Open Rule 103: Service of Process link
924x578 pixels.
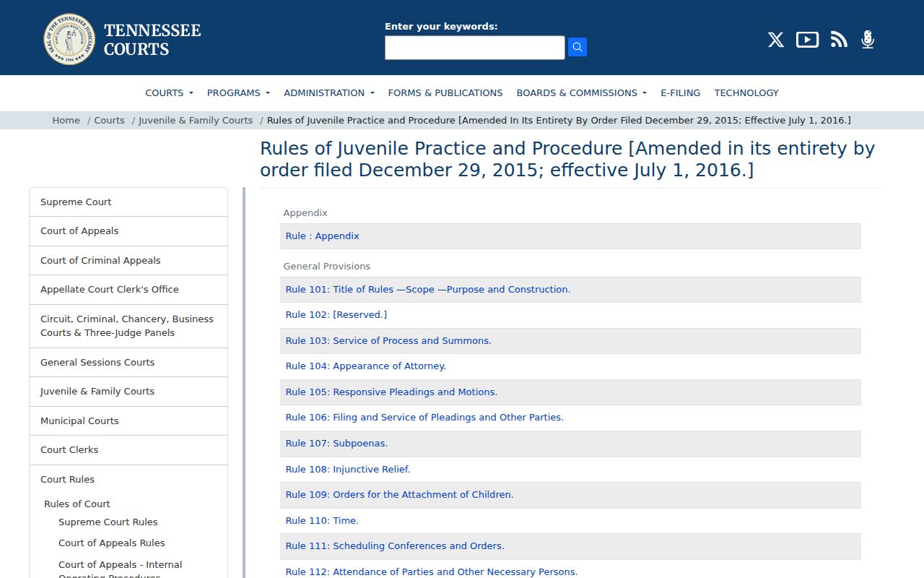(388, 341)
